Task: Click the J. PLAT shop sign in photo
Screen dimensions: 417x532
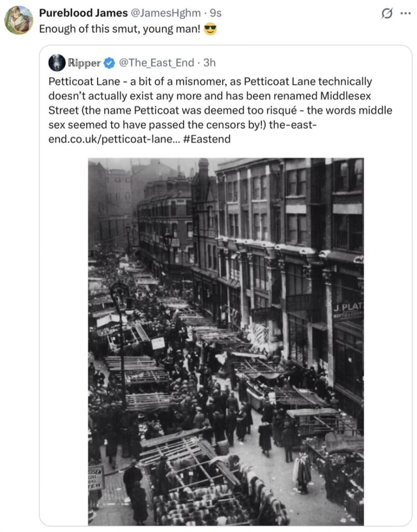Action: [348, 308]
